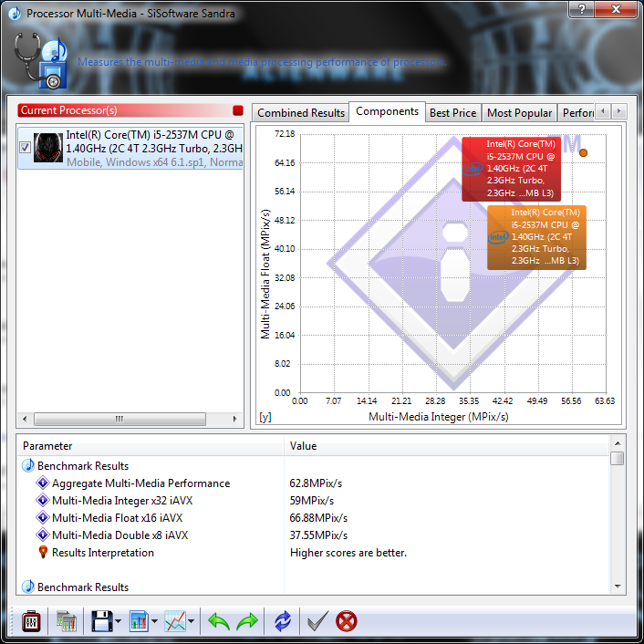Click the line graph icon in toolbar
Screen dimensions: 644x644
tap(175, 621)
